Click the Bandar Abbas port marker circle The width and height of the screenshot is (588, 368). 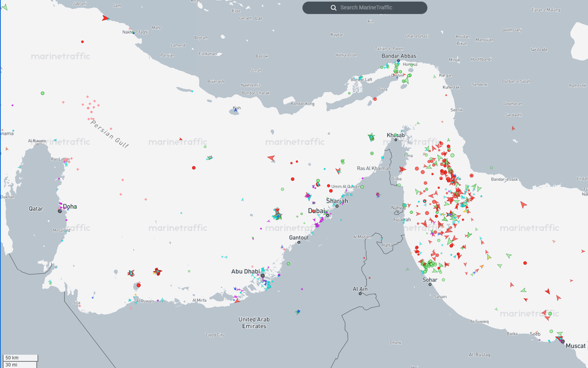pos(399,61)
